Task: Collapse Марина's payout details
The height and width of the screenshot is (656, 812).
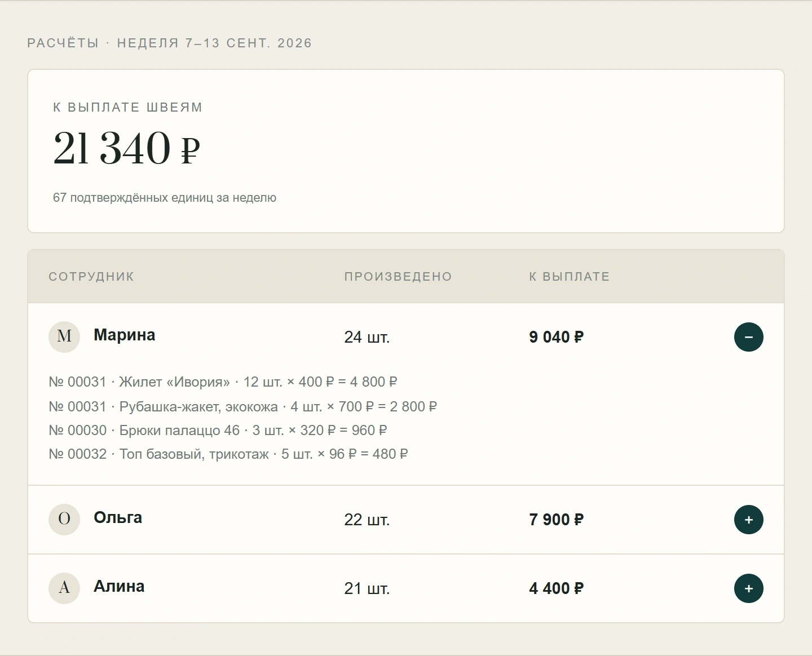Action: pos(748,337)
